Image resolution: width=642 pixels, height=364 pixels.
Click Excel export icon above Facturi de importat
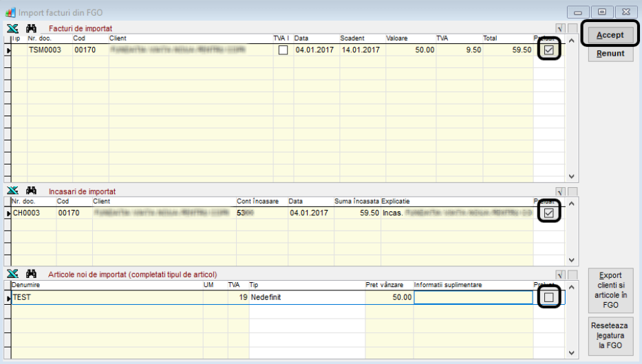pos(12,28)
